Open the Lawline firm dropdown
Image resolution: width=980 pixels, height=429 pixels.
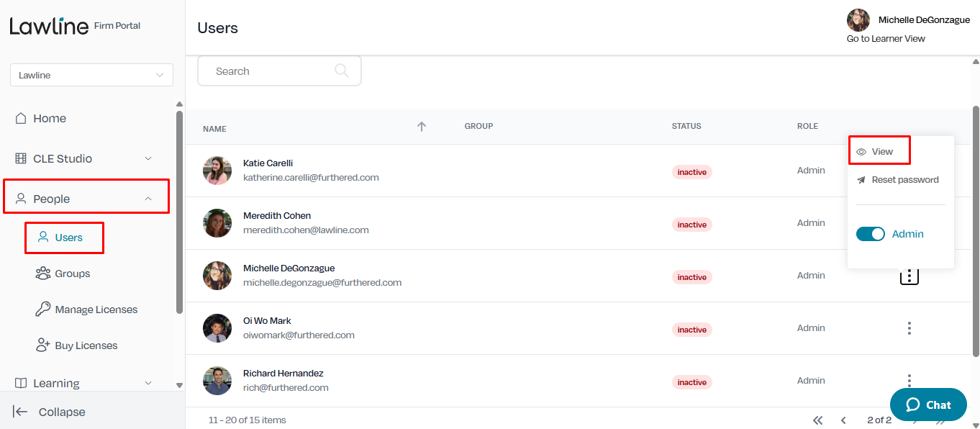[91, 75]
